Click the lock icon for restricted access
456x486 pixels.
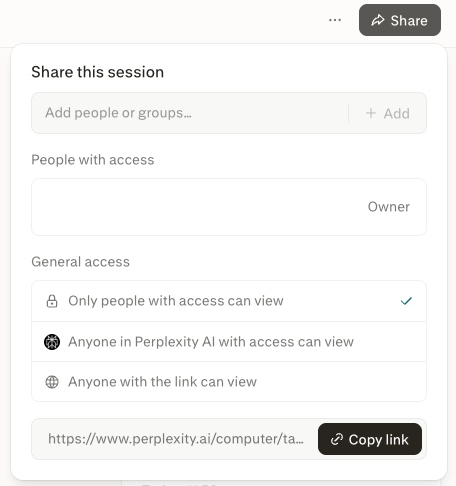52,301
